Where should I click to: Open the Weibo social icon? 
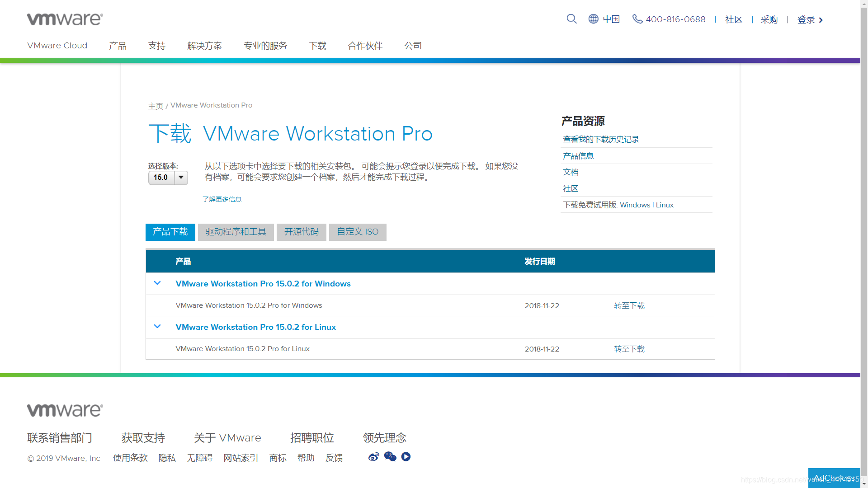click(373, 457)
